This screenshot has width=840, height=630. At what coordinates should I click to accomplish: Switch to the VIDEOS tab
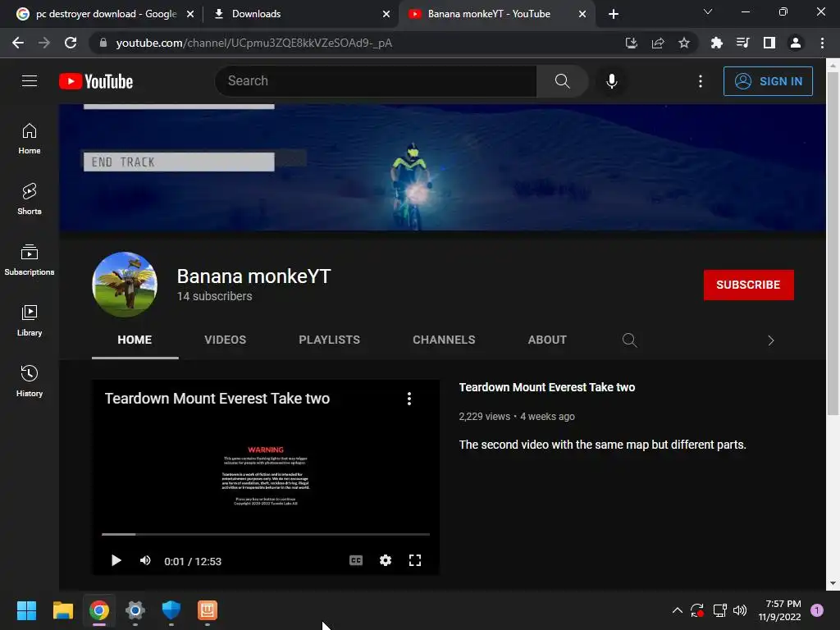[x=225, y=340]
